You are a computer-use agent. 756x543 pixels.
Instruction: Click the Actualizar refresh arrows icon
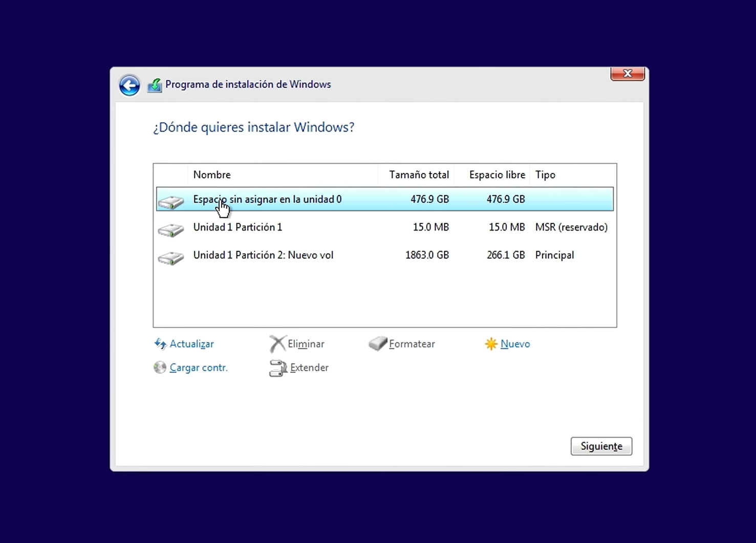pyautogui.click(x=160, y=344)
